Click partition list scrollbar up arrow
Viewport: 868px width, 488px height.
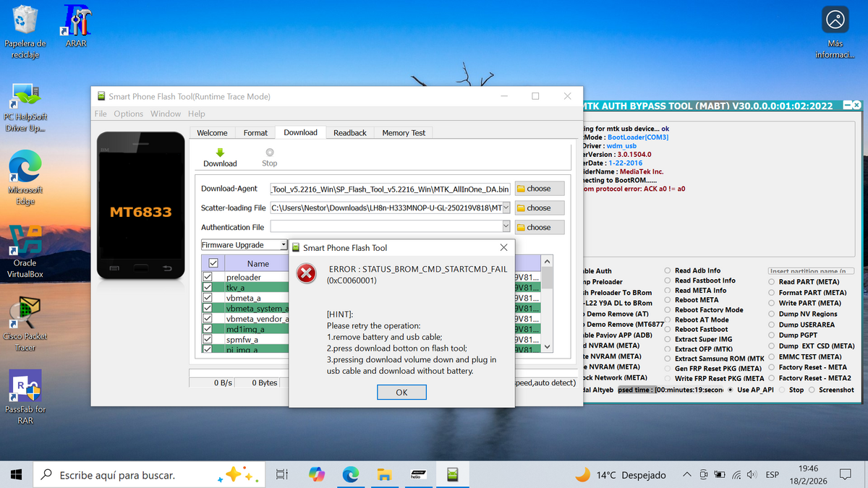[x=547, y=261]
